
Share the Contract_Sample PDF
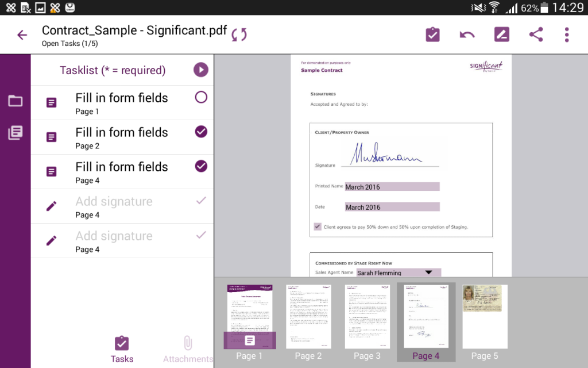pyautogui.click(x=536, y=34)
